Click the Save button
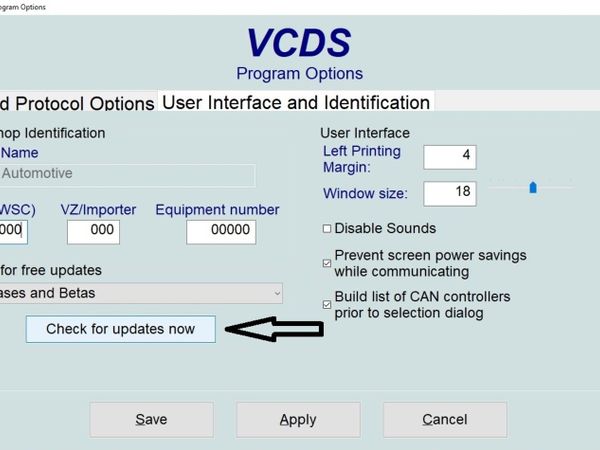The height and width of the screenshot is (450, 600). 152,420
